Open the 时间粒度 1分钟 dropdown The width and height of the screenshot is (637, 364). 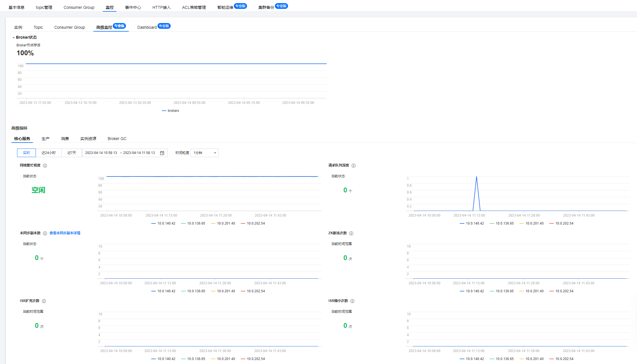204,153
